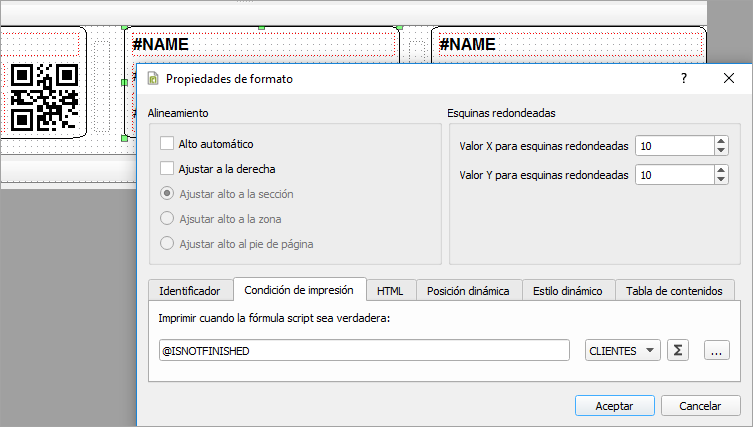Click the Cancelar button

point(700,406)
